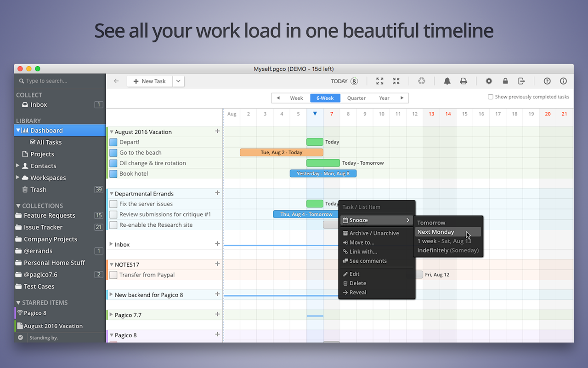588x368 pixels.
Task: Click the New Task button
Action: coord(149,81)
